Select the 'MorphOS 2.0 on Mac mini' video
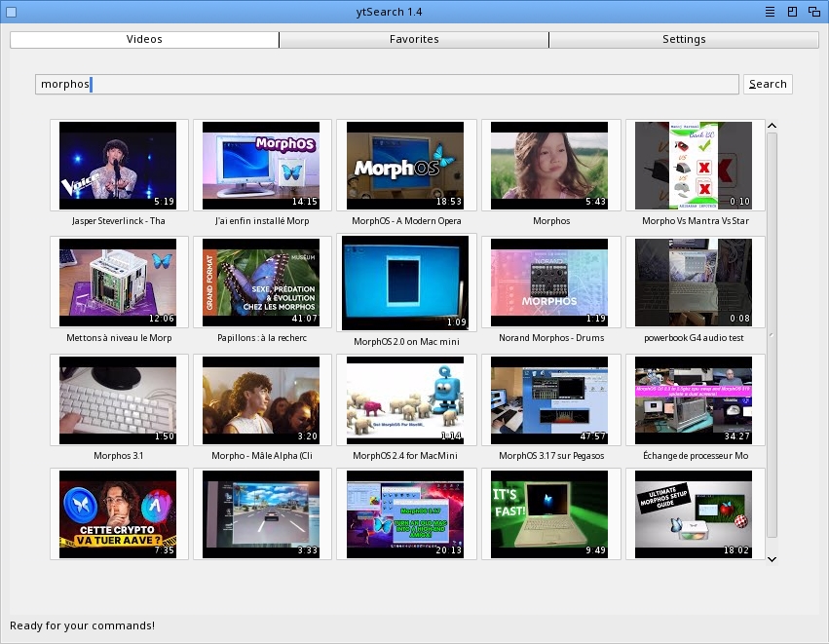 [x=405, y=283]
